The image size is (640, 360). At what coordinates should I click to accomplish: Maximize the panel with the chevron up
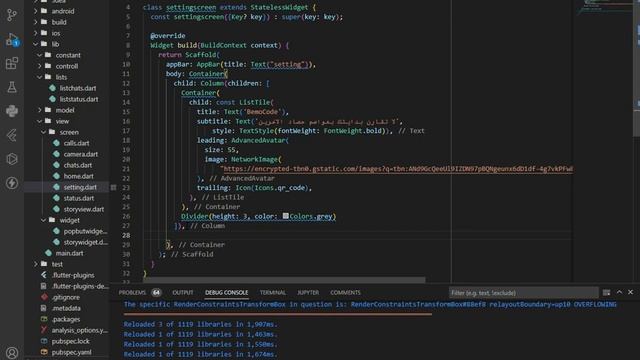(619, 292)
